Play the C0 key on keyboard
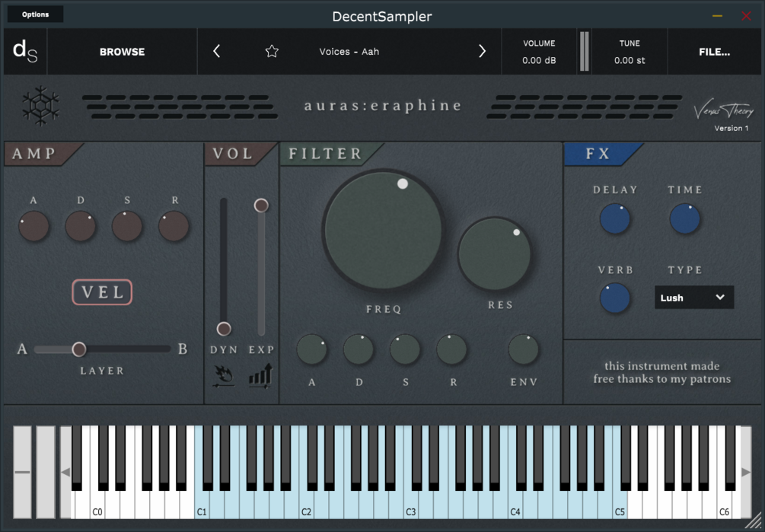Viewport: 765px width, 532px height. tap(97, 505)
